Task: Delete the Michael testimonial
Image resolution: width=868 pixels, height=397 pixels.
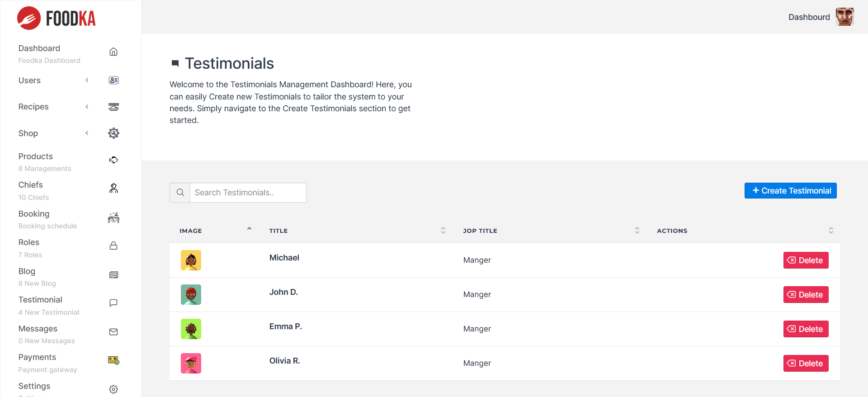Action: click(x=806, y=260)
